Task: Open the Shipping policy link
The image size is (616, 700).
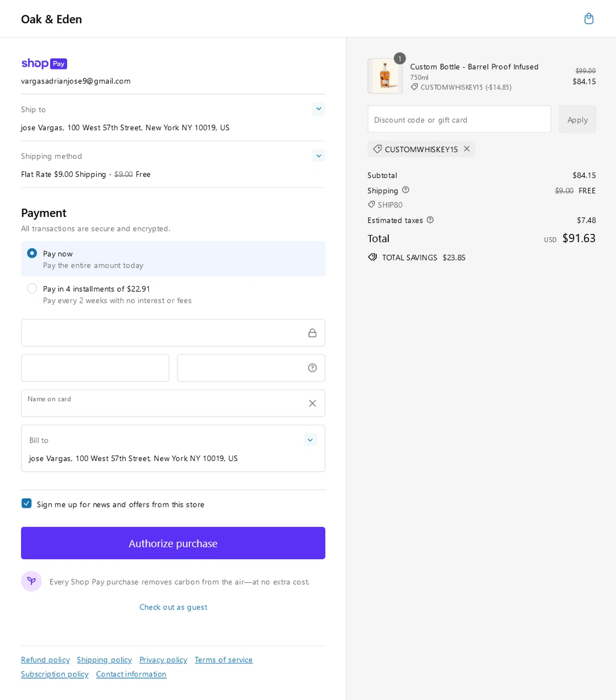Action: (104, 660)
